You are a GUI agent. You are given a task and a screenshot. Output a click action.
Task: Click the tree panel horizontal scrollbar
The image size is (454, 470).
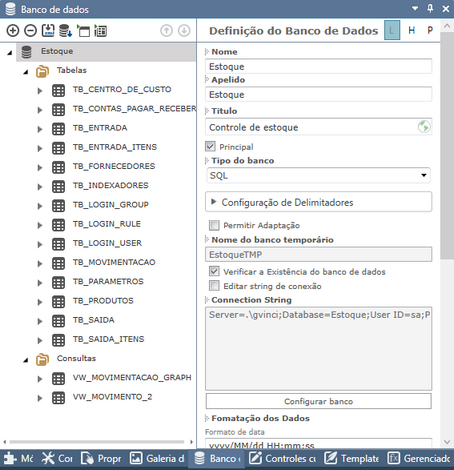tap(97, 442)
